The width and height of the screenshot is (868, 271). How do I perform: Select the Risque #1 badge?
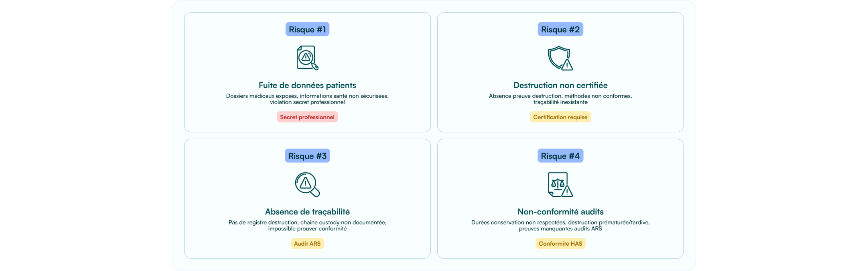[307, 29]
